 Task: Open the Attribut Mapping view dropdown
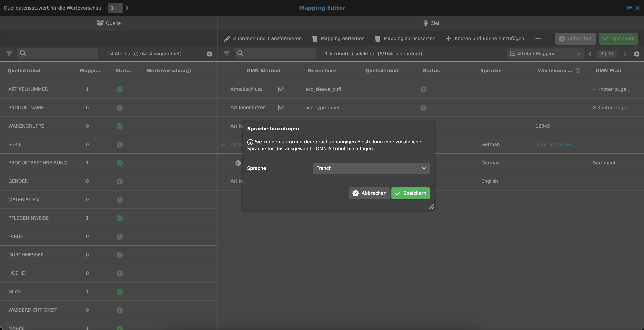click(545, 54)
